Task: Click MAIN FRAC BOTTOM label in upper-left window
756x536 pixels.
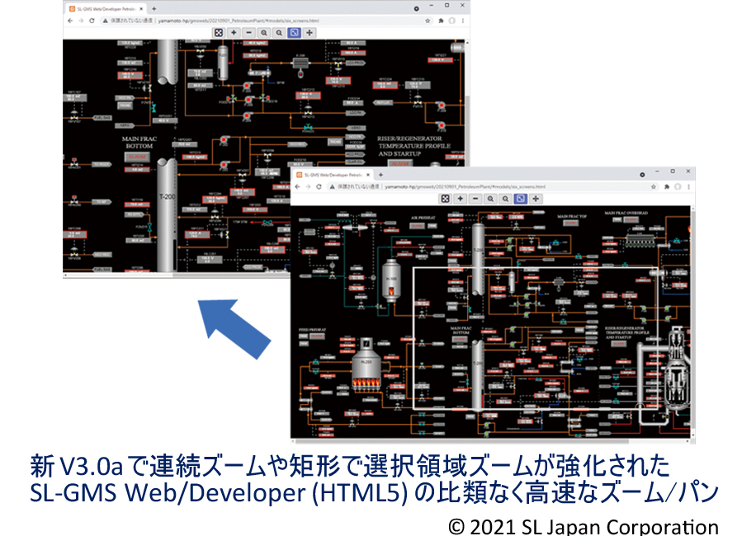Action: (139, 142)
